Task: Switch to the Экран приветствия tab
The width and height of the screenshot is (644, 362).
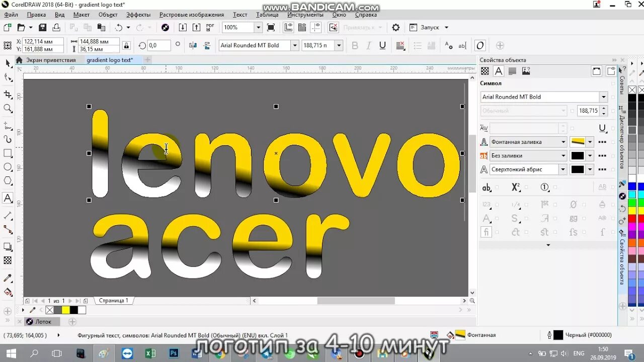Action: tap(51, 60)
